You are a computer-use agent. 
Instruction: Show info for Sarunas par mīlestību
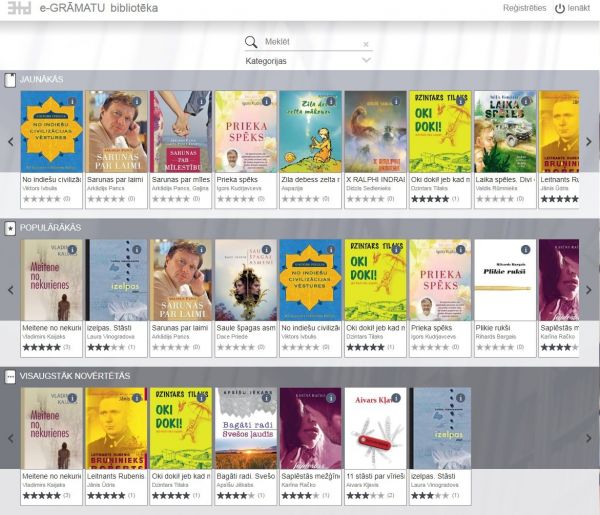201,101
